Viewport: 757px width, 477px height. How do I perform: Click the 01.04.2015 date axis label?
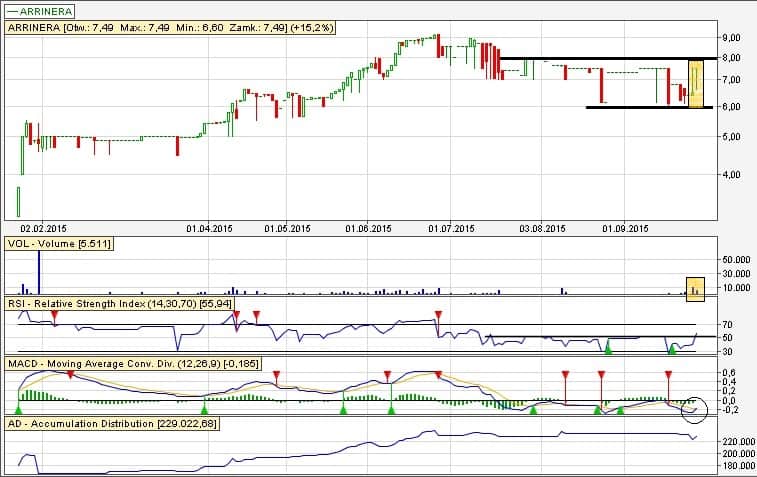(208, 228)
